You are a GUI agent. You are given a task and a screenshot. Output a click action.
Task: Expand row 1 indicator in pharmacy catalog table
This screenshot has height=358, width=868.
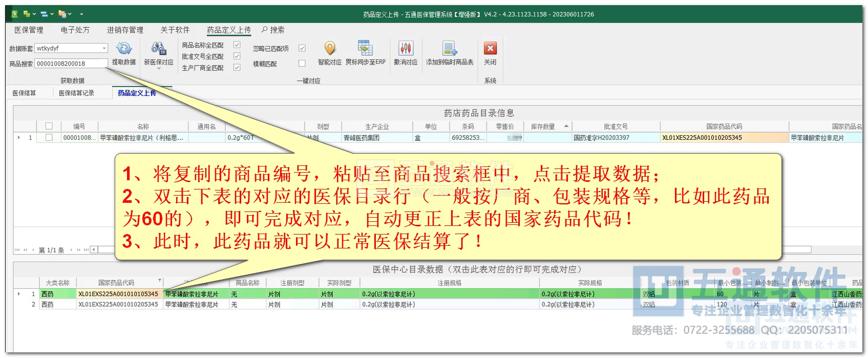click(x=19, y=137)
